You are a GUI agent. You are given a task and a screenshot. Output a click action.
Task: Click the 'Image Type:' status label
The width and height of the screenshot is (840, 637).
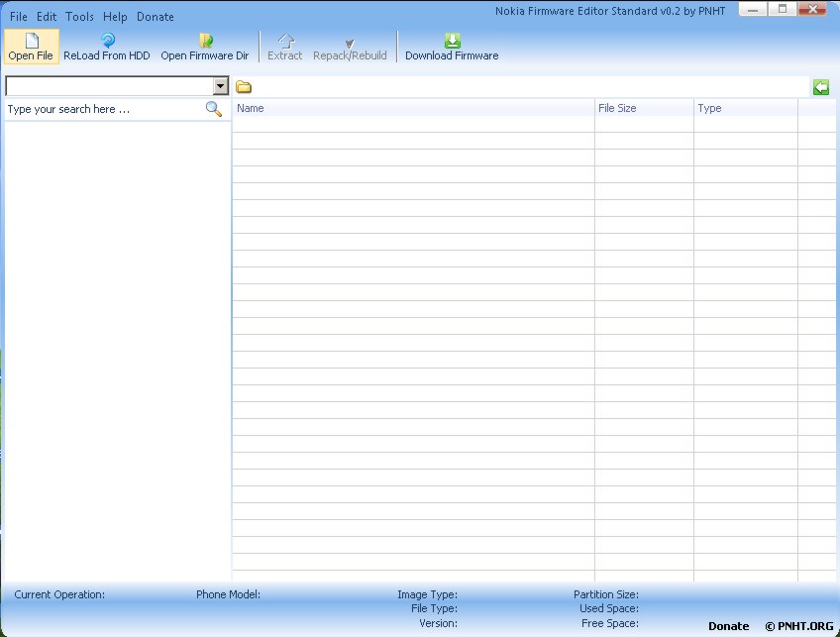(x=428, y=594)
